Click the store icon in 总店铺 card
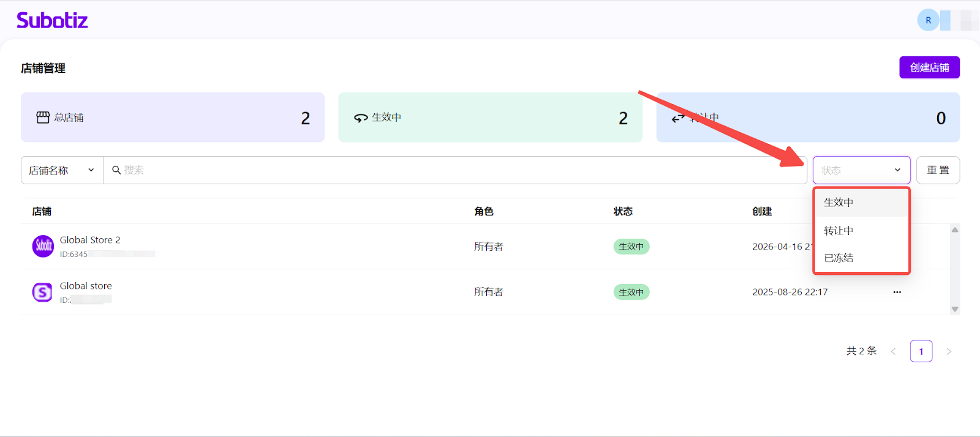The image size is (980, 437). 43,118
